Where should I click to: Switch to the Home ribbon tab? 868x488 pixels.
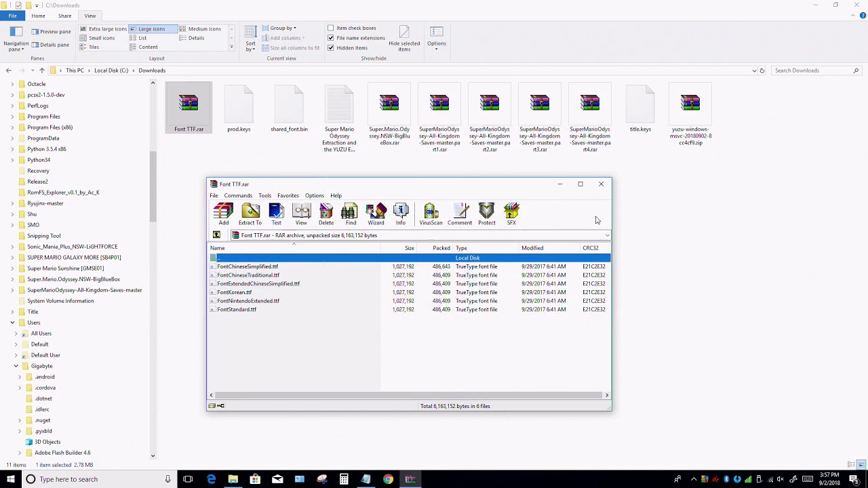click(x=38, y=16)
